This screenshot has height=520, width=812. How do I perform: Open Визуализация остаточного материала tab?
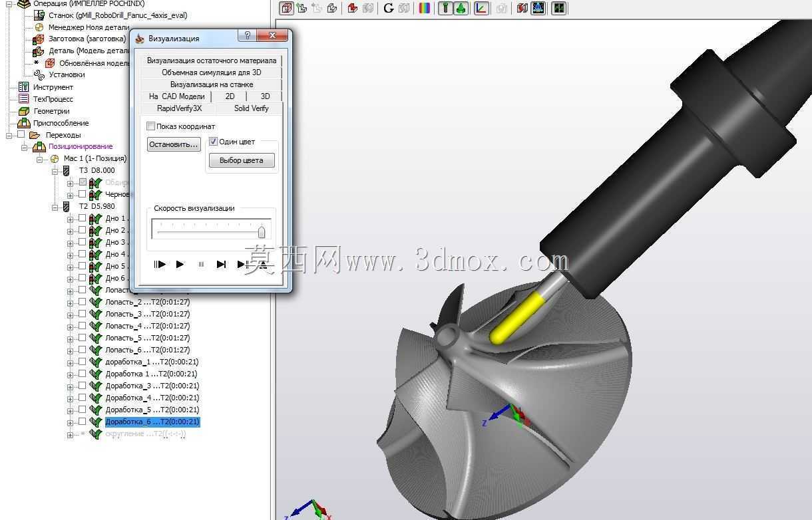point(212,61)
